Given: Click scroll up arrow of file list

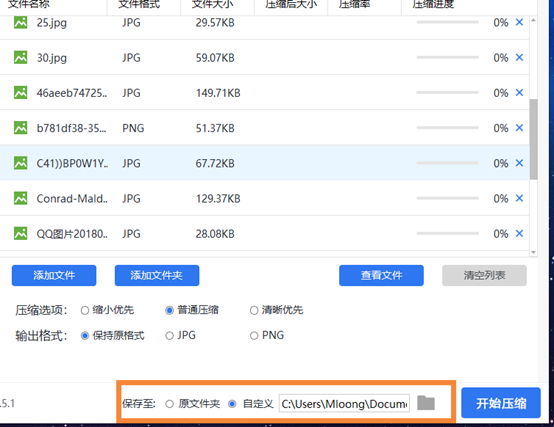Looking at the screenshot, I should [x=534, y=20].
